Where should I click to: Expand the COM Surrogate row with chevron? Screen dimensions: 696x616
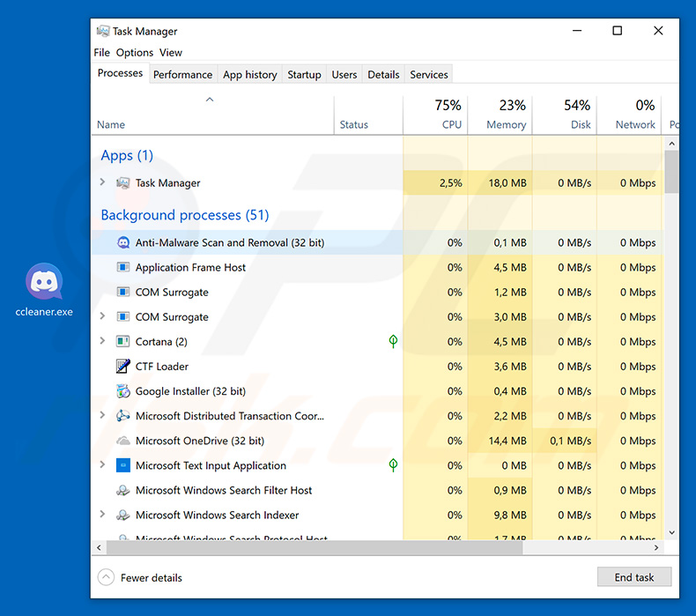point(102,316)
